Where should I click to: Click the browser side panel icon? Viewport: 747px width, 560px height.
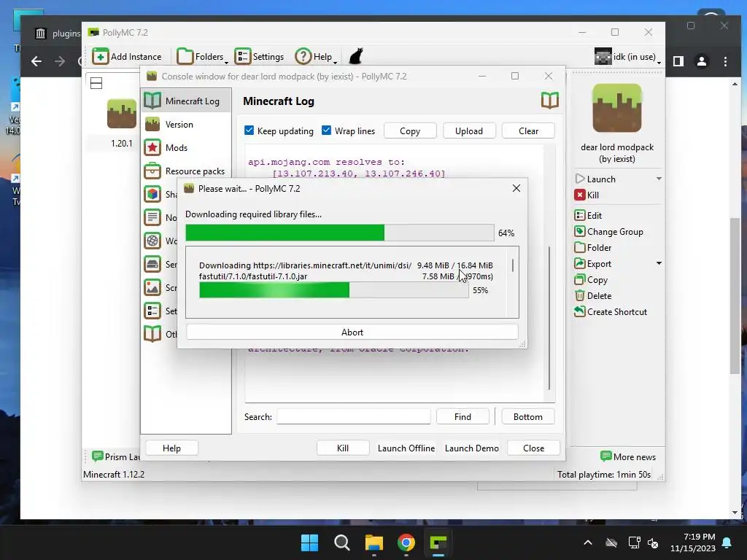(678, 61)
